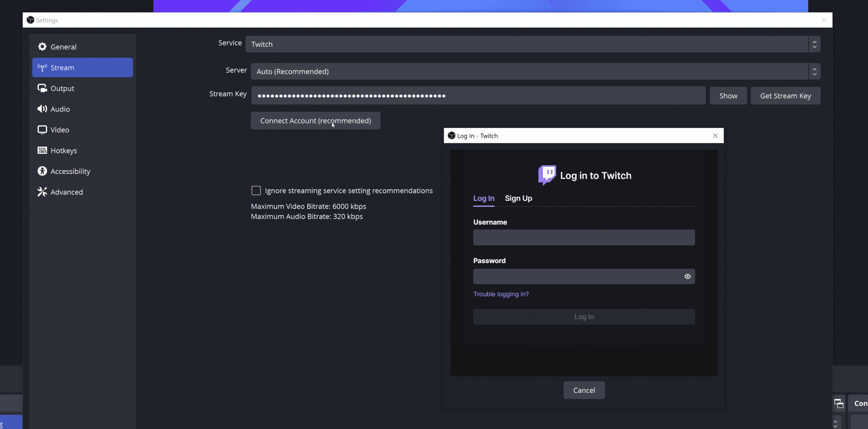Open Advanced settings tools icon

(x=42, y=192)
